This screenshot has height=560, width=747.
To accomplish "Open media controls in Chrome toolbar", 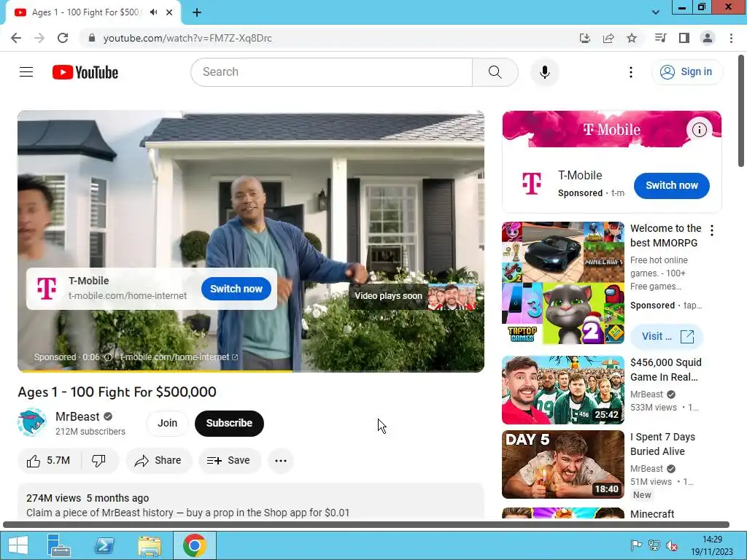I will (x=661, y=38).
